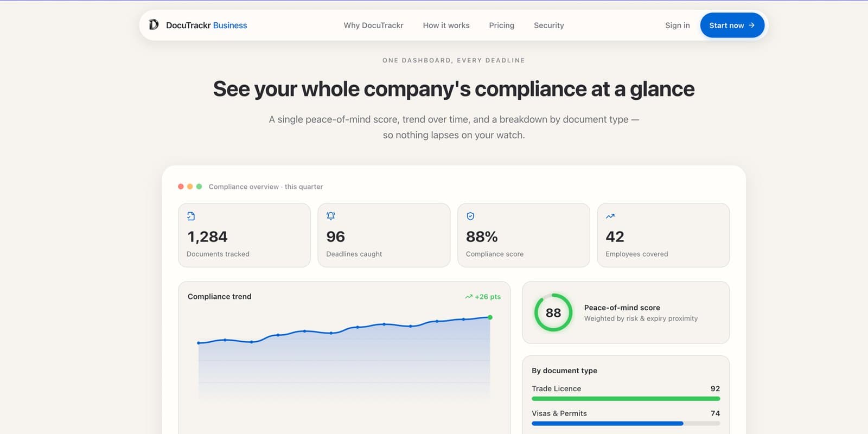Click the ONE DASHBOARD, EVERY DEADLINE tagline
The image size is (868, 434).
454,60
